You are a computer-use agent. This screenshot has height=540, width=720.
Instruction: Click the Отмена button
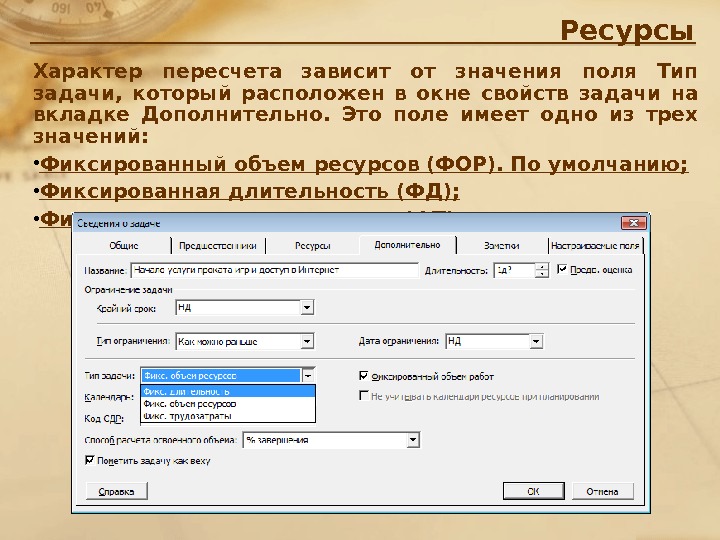click(602, 491)
